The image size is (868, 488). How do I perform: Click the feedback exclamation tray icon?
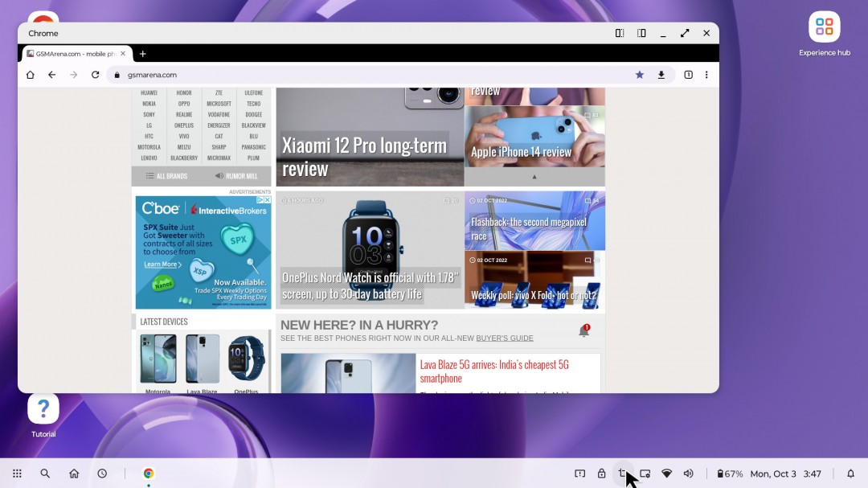click(x=579, y=474)
